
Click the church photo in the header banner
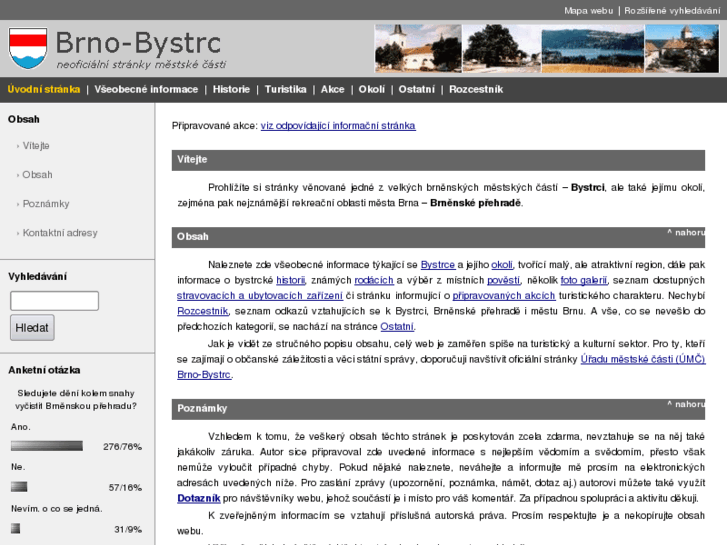click(418, 49)
